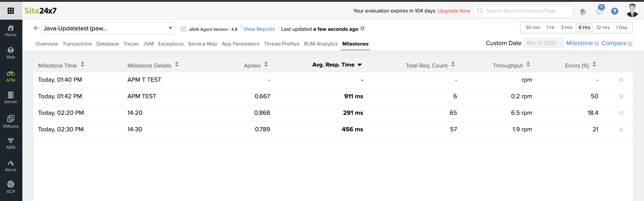
Task: Open the app grid launcher icon
Action: pyautogui.click(x=11, y=11)
